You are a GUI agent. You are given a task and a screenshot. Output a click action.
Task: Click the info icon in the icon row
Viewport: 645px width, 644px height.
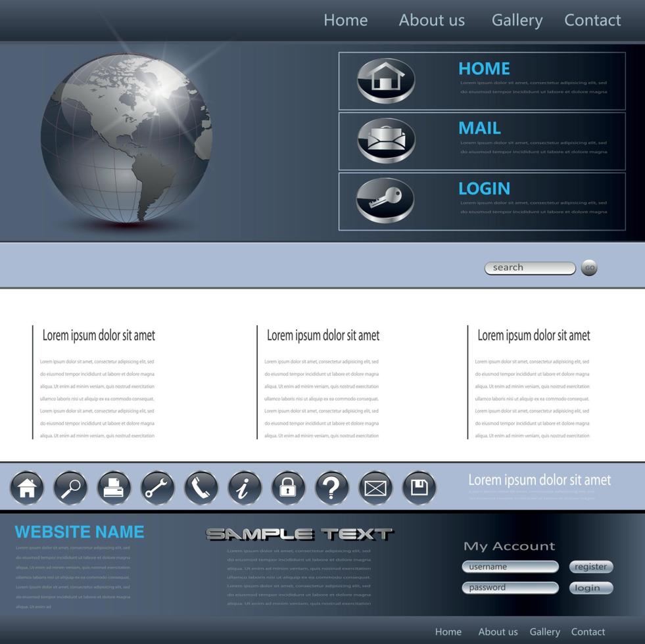click(245, 488)
